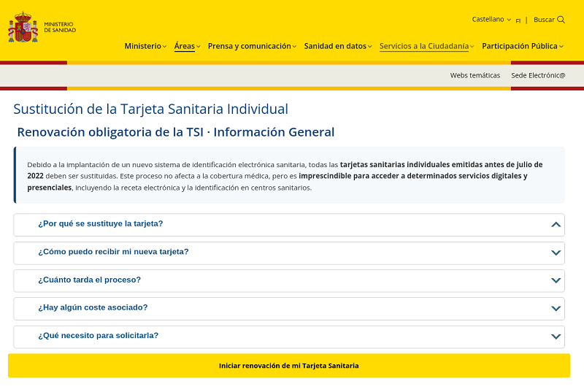
Task: Open the Castellano language dropdown
Action: [x=491, y=20]
